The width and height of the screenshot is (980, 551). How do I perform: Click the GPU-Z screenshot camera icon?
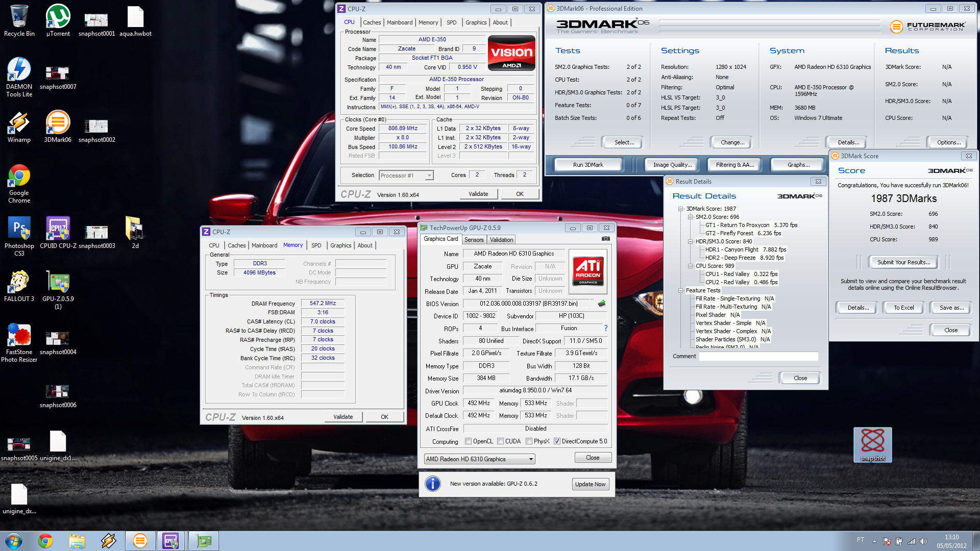click(x=605, y=239)
